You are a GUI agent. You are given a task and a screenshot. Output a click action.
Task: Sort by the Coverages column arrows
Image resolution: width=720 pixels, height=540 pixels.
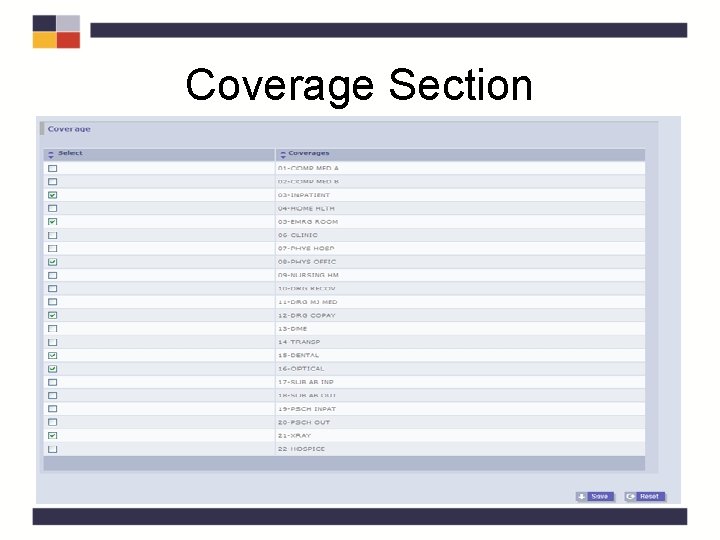[283, 155]
